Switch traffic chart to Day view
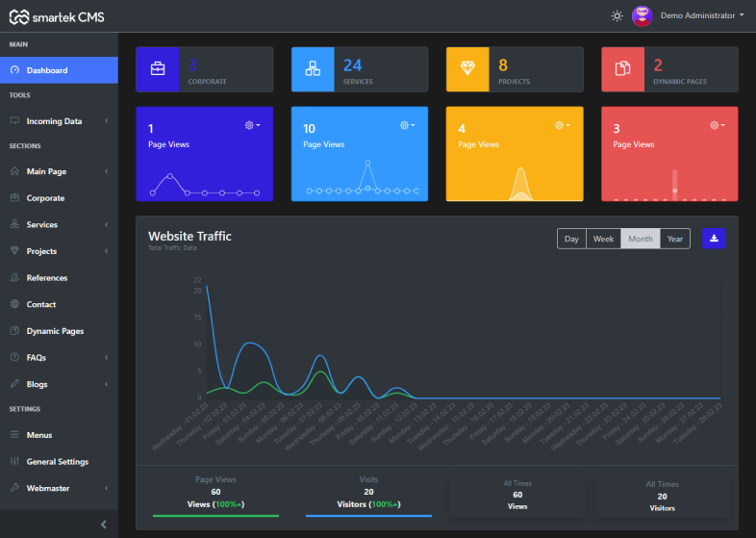Image resolution: width=756 pixels, height=538 pixels. [x=571, y=239]
